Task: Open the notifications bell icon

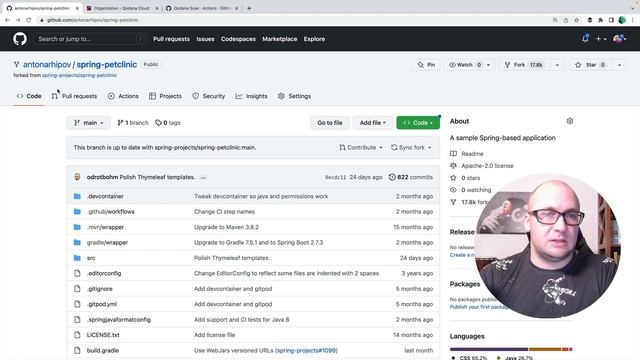Action: coord(585,39)
